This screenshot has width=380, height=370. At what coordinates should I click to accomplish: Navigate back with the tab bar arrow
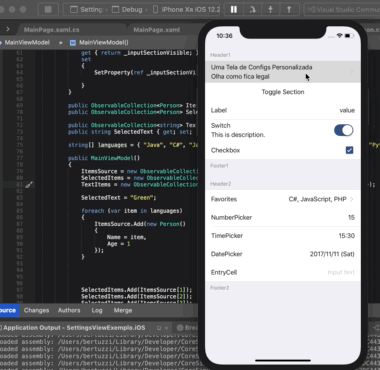click(8, 29)
